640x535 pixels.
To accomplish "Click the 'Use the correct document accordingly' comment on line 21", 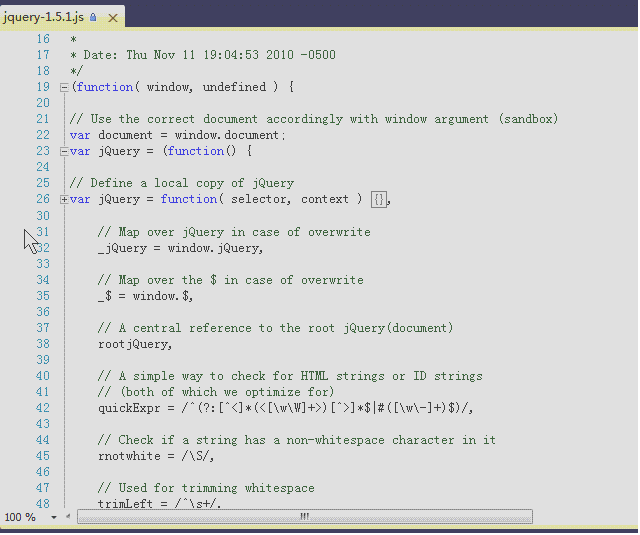I will click(x=313, y=119).
